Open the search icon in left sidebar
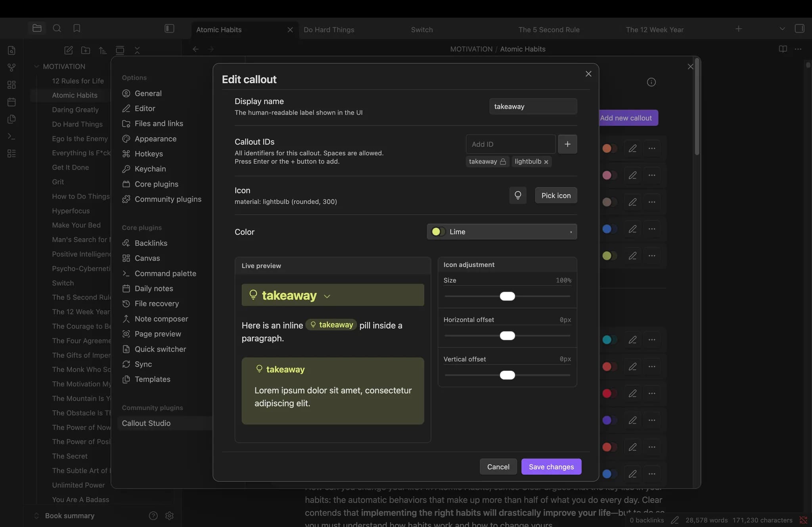812x527 pixels. [57, 28]
